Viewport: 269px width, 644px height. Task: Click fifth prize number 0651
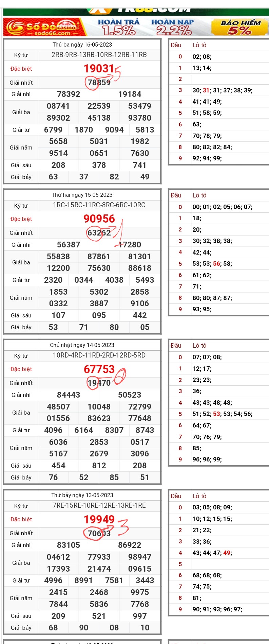pyautogui.click(x=99, y=153)
